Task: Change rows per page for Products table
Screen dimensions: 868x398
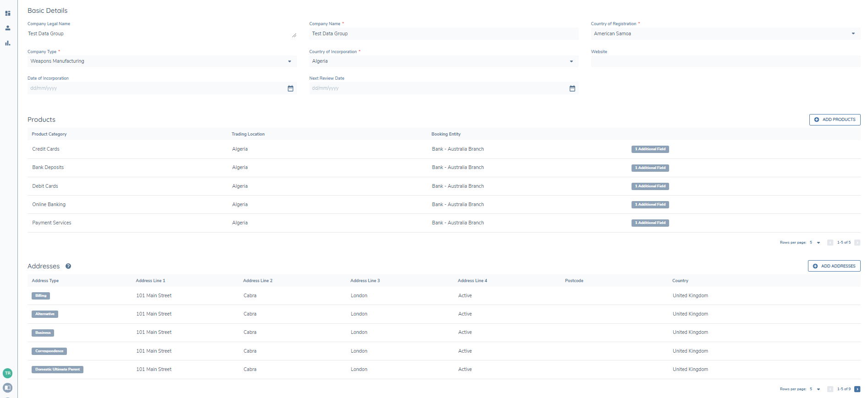Action: [815, 243]
